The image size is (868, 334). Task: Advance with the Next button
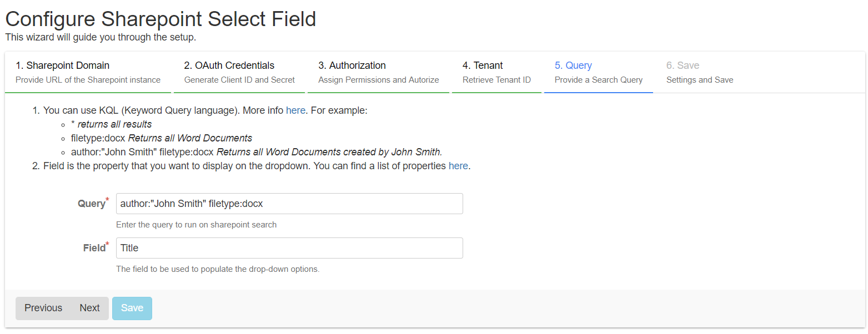(x=89, y=308)
